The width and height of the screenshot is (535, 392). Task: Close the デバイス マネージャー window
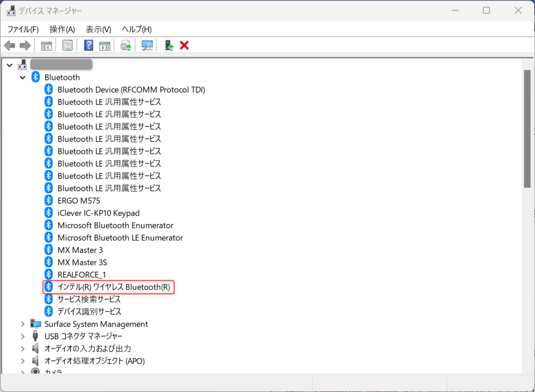(518, 10)
